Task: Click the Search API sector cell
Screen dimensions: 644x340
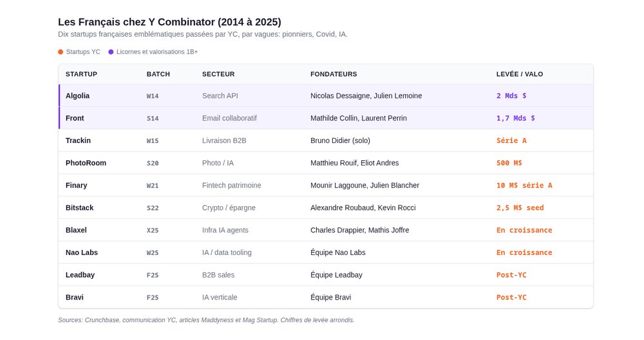Action: pos(220,96)
